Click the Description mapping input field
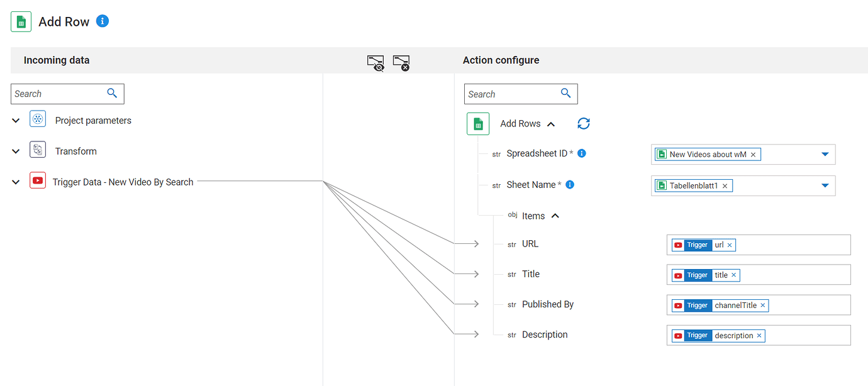 pyautogui.click(x=807, y=335)
